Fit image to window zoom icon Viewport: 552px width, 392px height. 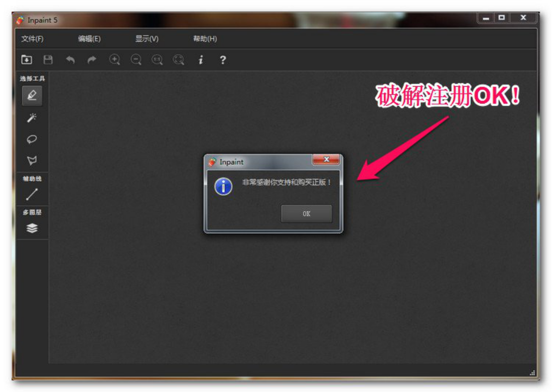coord(178,60)
